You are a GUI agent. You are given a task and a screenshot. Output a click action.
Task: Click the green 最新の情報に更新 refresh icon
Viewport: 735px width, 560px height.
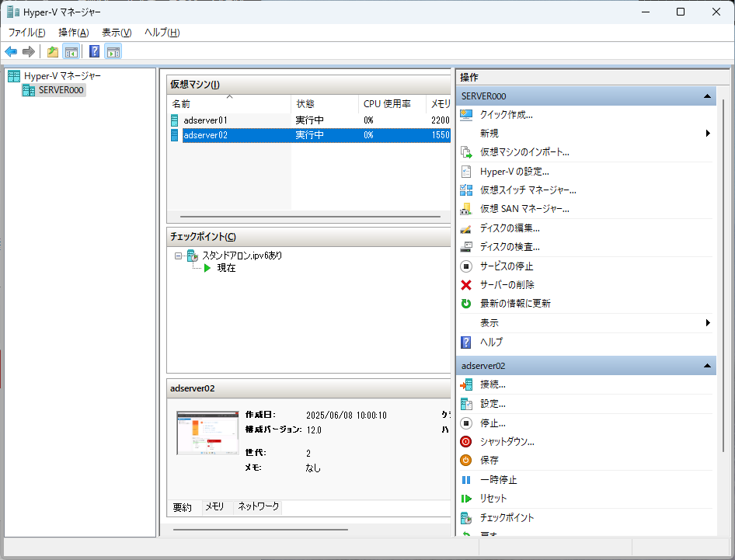[466, 304]
